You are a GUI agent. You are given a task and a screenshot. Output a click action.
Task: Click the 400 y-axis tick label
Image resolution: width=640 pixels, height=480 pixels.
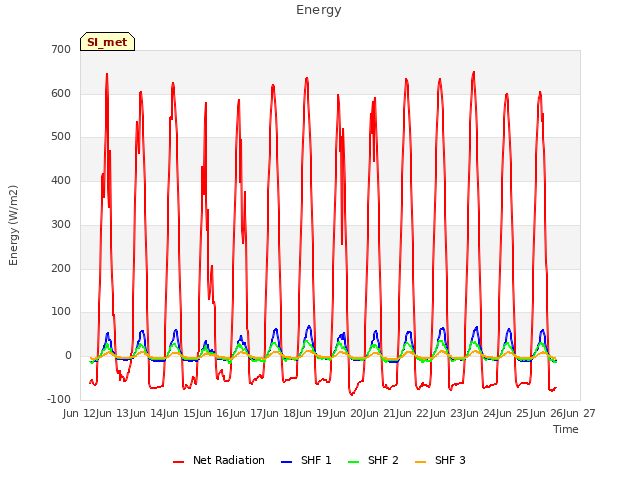[61, 180]
